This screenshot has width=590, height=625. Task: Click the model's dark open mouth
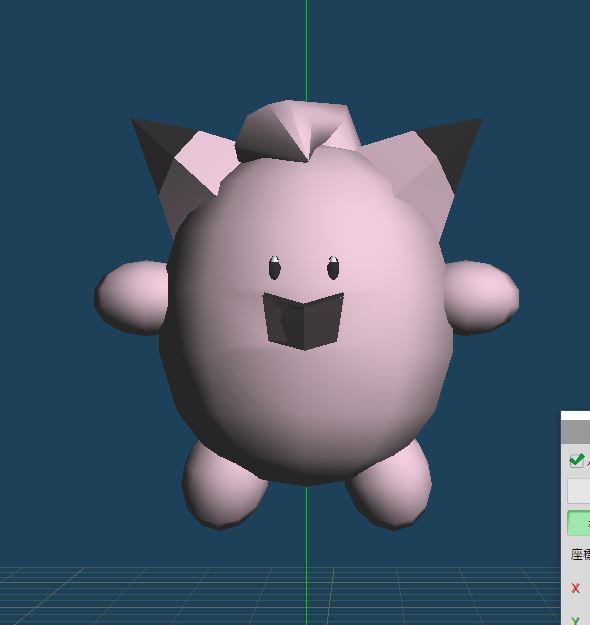tap(303, 321)
